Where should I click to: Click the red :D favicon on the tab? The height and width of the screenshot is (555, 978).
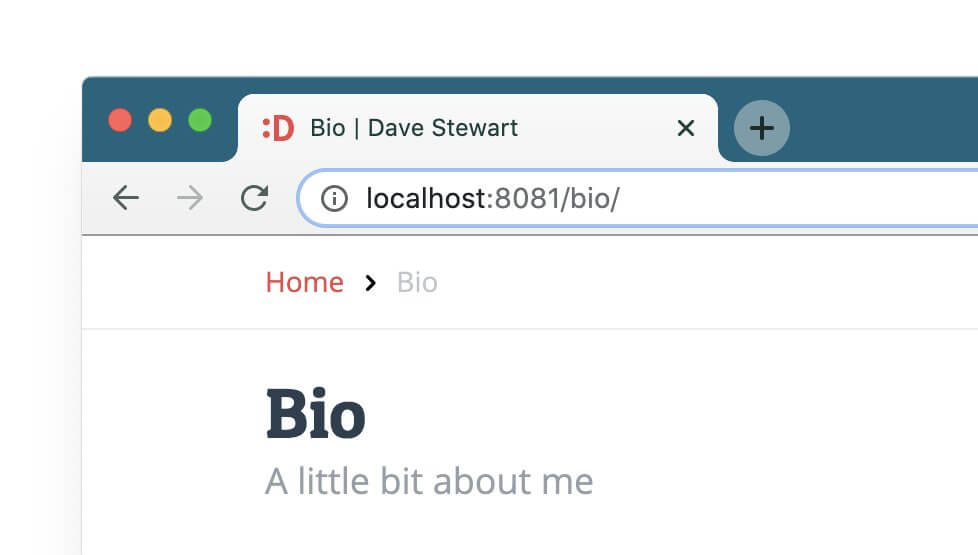(278, 128)
